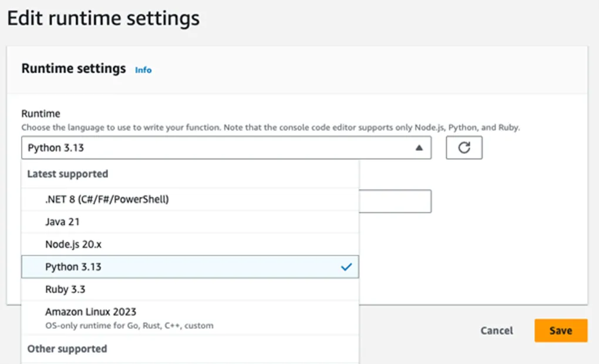Collapse the list using the Runtime dropdown arrow
This screenshot has width=599, height=364.
click(419, 149)
